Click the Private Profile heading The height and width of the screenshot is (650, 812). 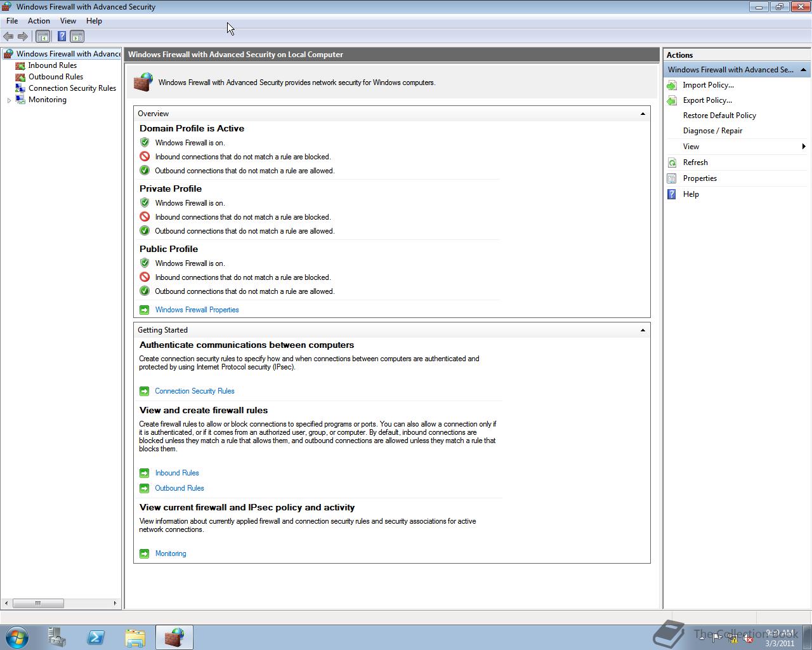pos(171,189)
